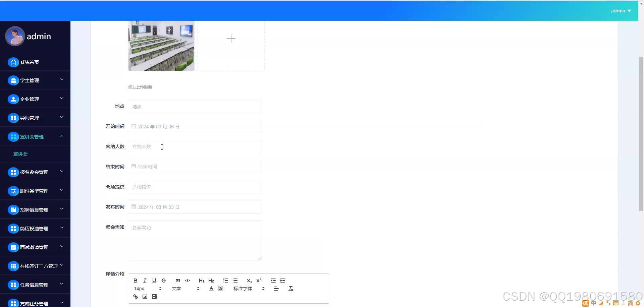Expand the 职位类型管理 sidebar menu
644x307 pixels.
click(x=35, y=191)
